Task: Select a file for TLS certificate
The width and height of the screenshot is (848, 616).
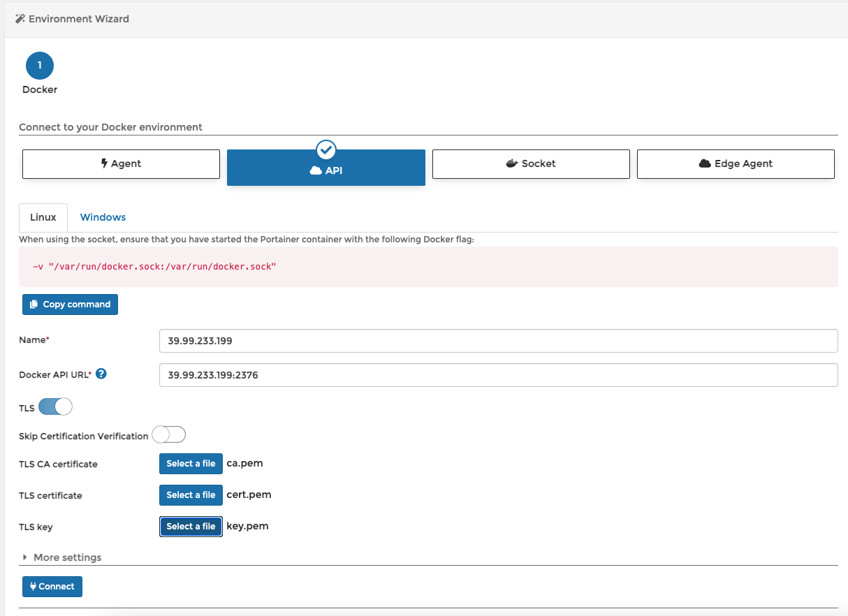Action: tap(191, 495)
